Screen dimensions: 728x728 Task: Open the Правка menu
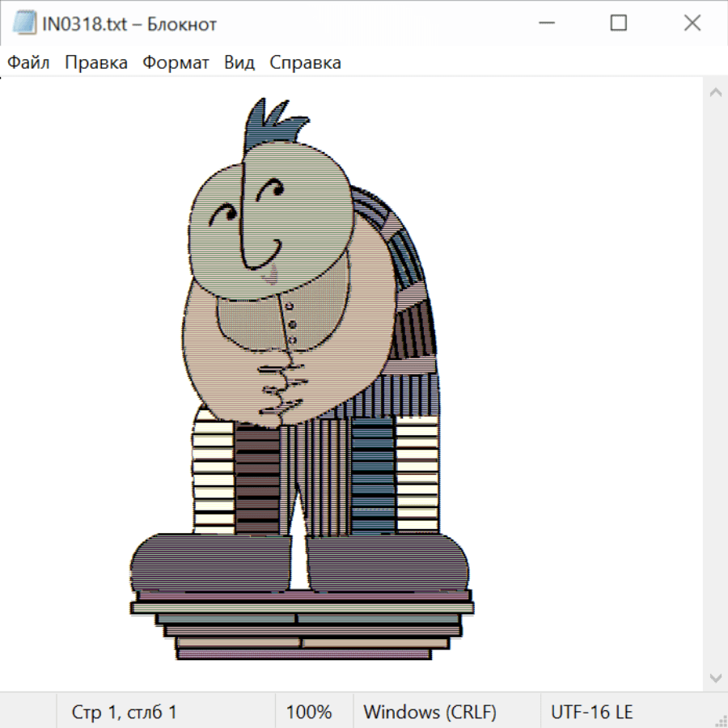(x=96, y=63)
